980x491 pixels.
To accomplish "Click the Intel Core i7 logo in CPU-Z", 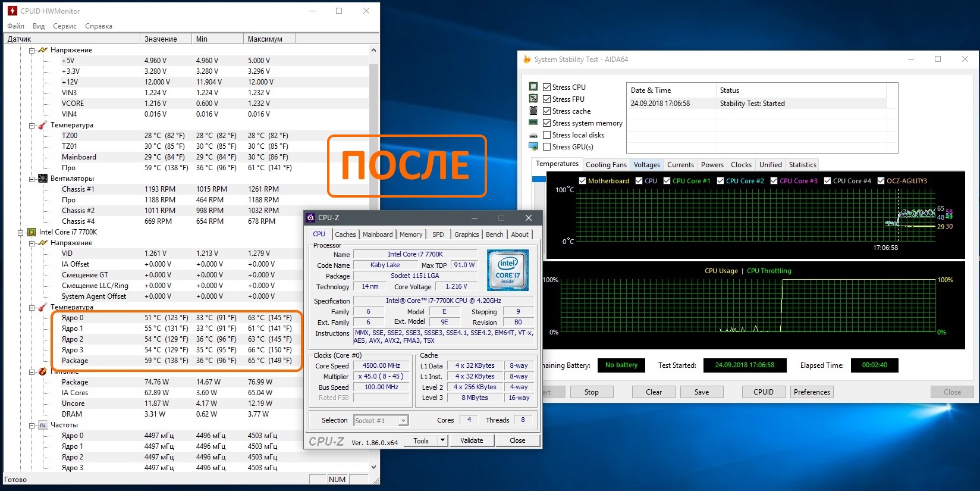I will [507, 270].
